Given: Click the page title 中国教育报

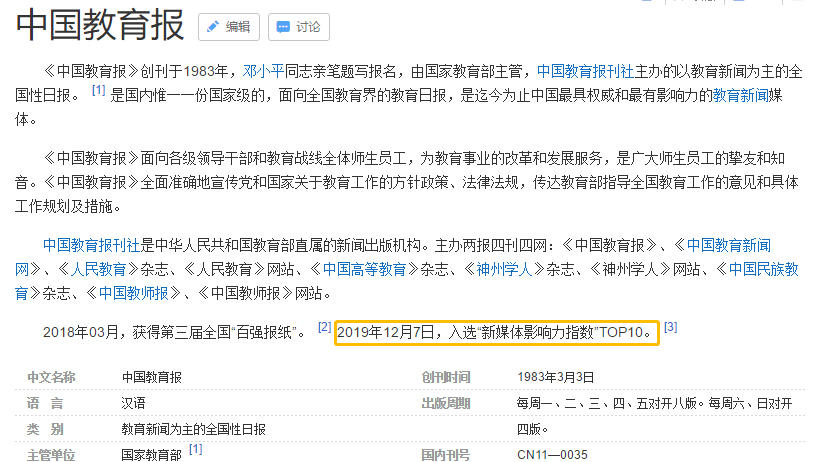Looking at the screenshot, I should tap(100, 25).
